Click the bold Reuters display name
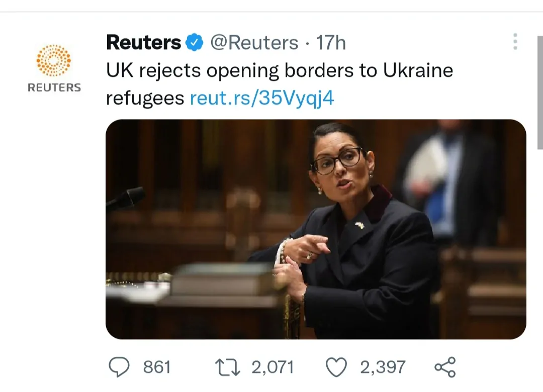Image resolution: width=543 pixels, height=392 pixels. [x=143, y=43]
